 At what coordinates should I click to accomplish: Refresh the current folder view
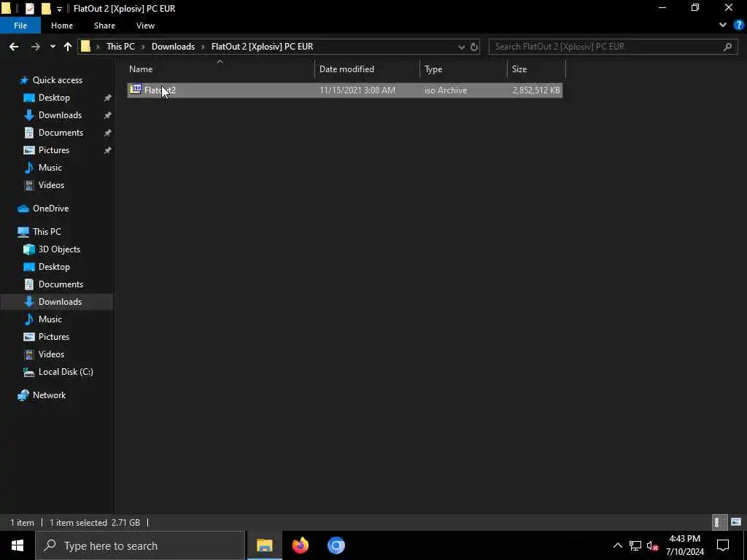coord(474,47)
